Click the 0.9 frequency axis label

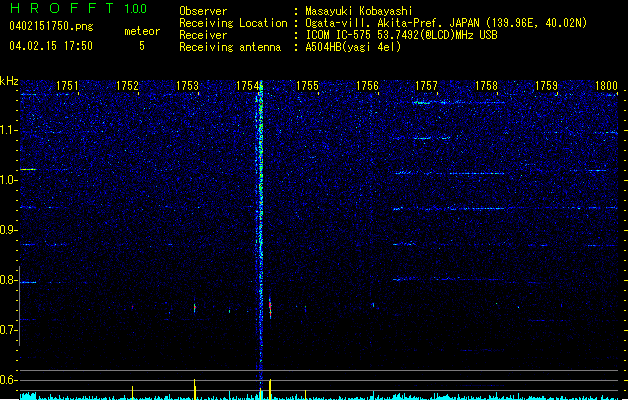(x=7, y=230)
